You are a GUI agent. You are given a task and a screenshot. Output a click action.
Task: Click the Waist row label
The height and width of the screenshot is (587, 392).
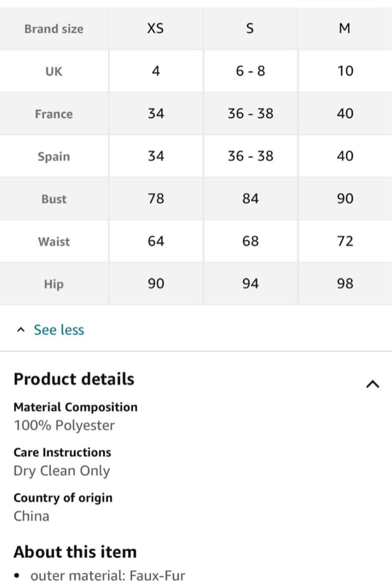point(54,242)
